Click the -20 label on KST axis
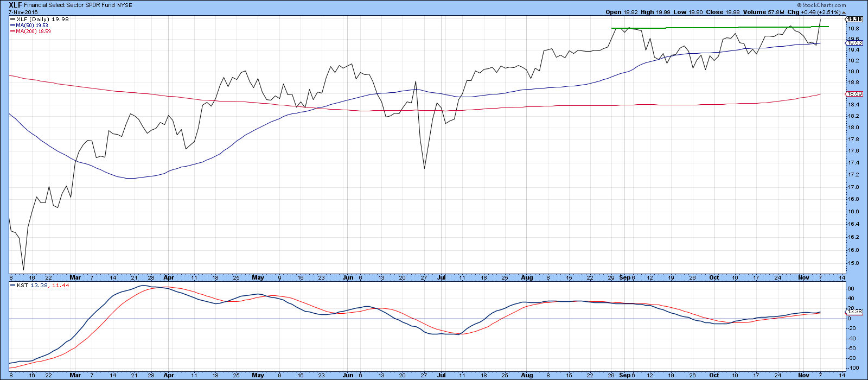This screenshot has width=868, height=380. pos(852,328)
